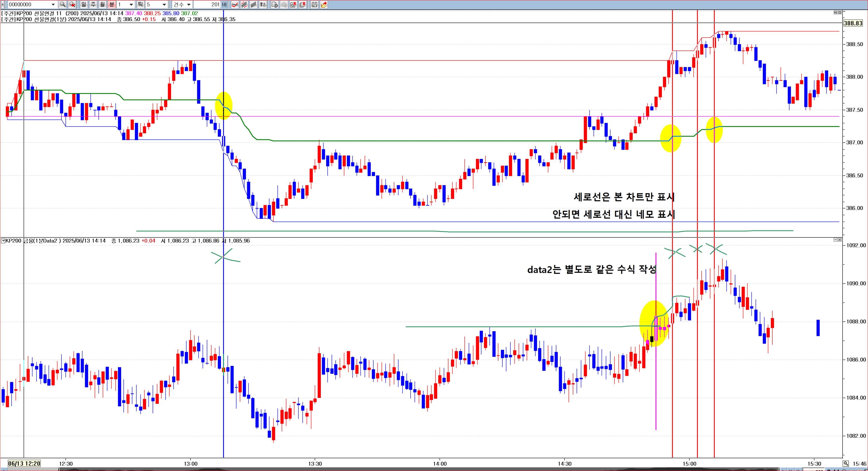Toggle the 주 (weekly) period button
868x471 pixels.
(x=93, y=4)
